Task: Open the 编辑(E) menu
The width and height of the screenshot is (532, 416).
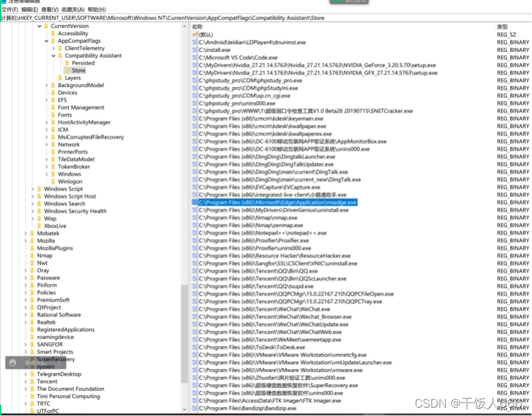Action: pyautogui.click(x=30, y=10)
